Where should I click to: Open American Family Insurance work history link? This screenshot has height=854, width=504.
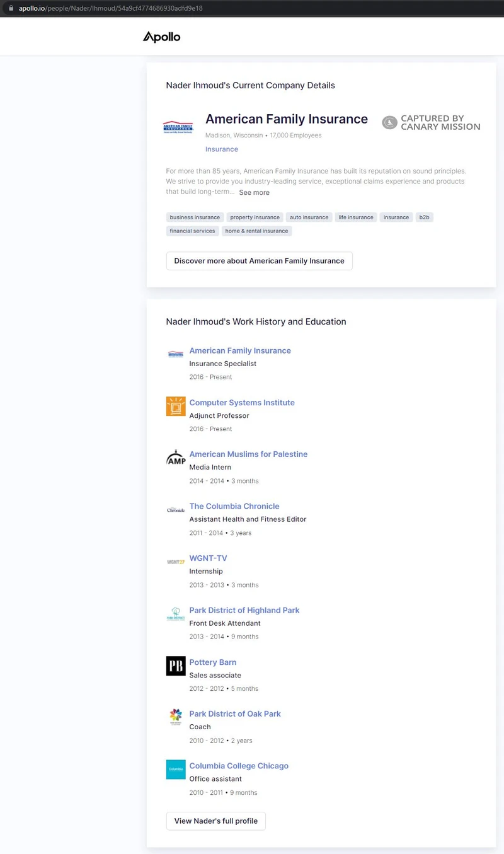pos(240,350)
